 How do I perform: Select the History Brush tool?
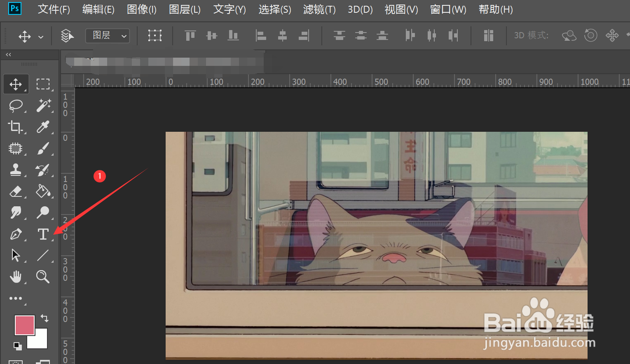[43, 170]
